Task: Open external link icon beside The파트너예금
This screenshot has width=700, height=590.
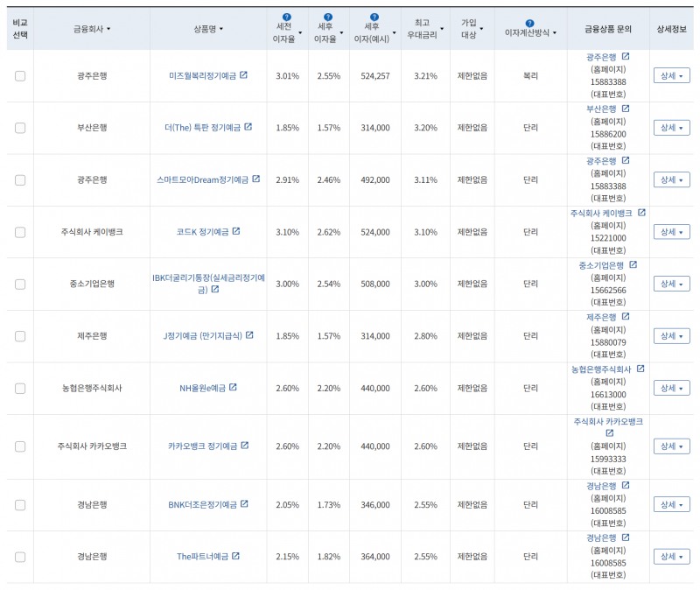Action: tap(235, 556)
